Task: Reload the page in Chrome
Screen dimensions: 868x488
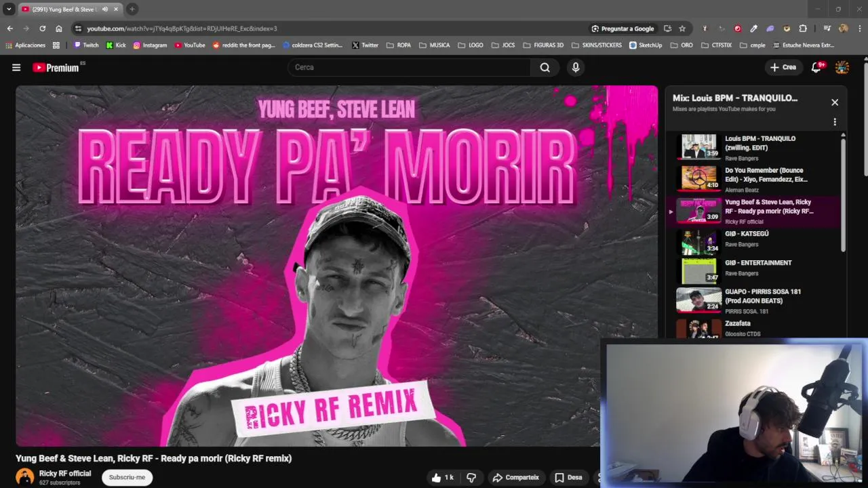Action: pyautogui.click(x=42, y=28)
